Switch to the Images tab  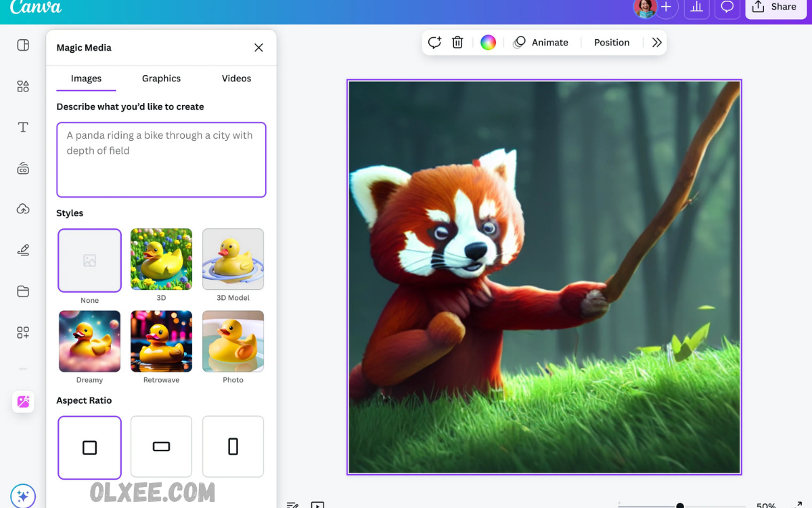coord(86,79)
